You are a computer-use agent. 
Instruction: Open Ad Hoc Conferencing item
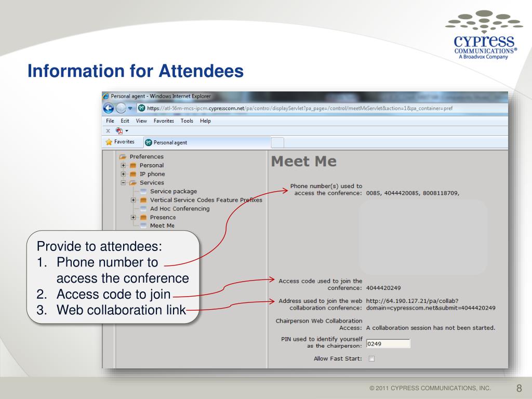coord(180,209)
